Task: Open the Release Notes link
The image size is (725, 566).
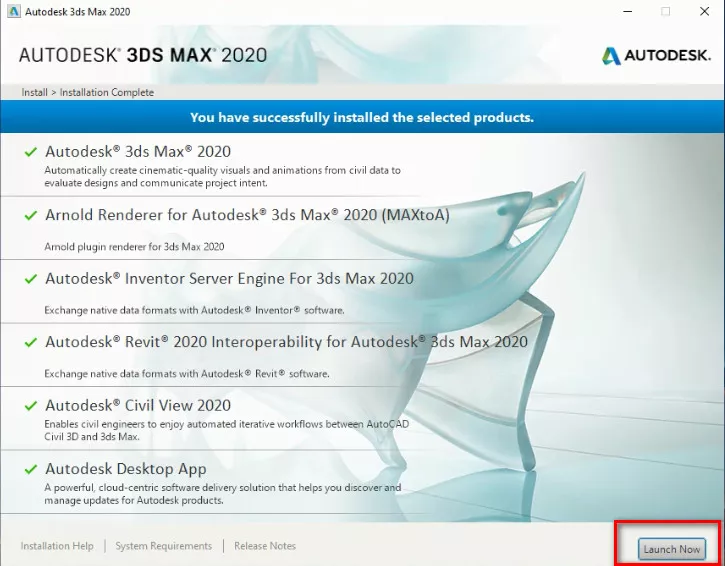Action: (265, 546)
